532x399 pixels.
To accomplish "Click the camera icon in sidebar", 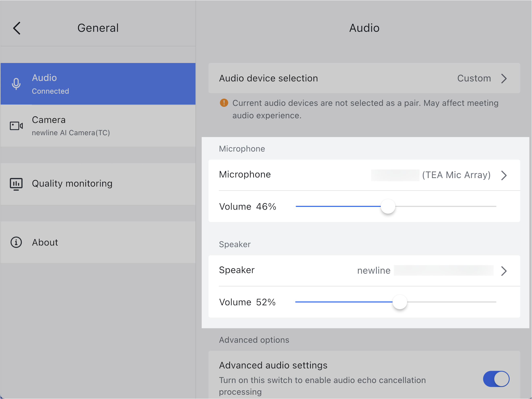I will (x=16, y=126).
